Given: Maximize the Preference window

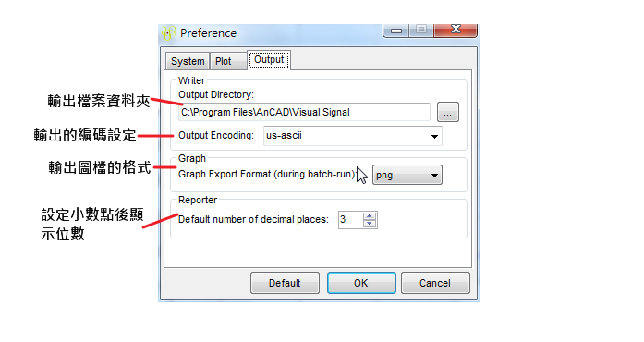Looking at the screenshot, I should [x=421, y=30].
